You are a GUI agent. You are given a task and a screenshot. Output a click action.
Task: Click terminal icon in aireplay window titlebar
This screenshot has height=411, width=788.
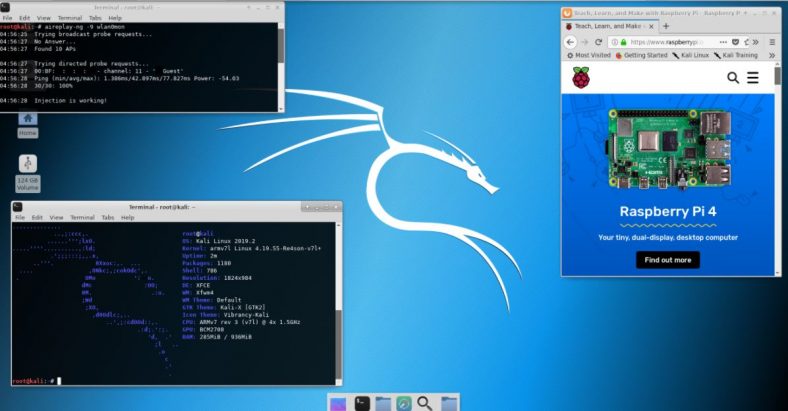(x=5, y=8)
